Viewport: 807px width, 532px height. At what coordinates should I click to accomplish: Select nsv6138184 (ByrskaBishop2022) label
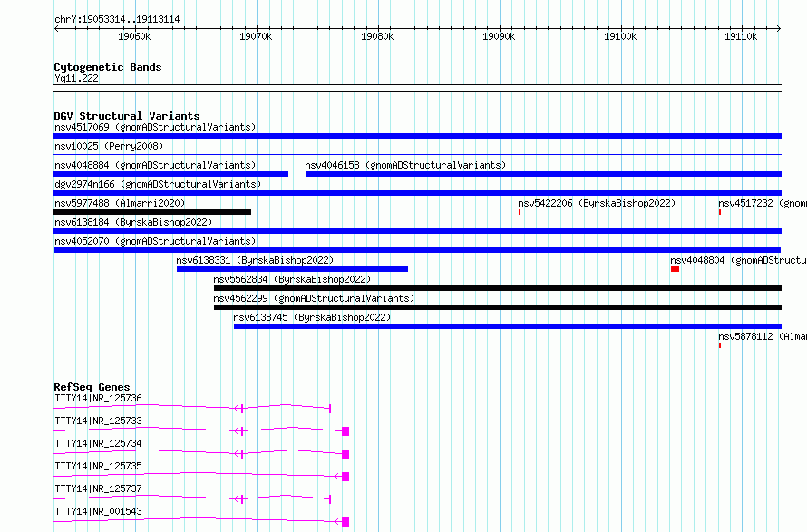(x=133, y=222)
